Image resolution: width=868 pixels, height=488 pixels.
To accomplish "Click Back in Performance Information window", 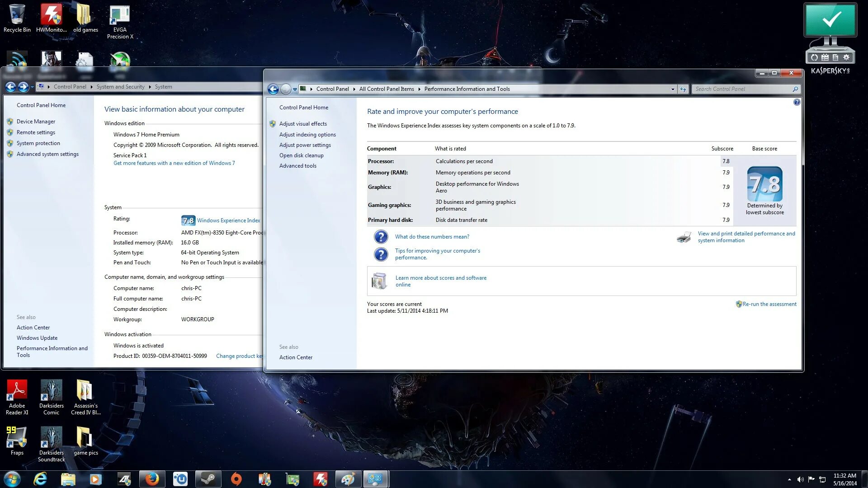I will tap(273, 89).
